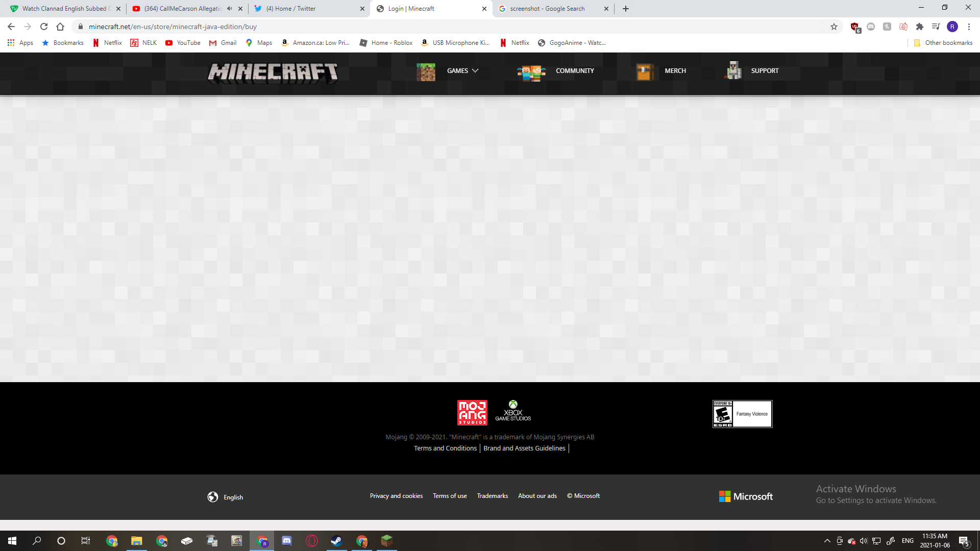Click the Mojang Studios logo
Viewport: 980px width, 551px height.
pos(472,412)
